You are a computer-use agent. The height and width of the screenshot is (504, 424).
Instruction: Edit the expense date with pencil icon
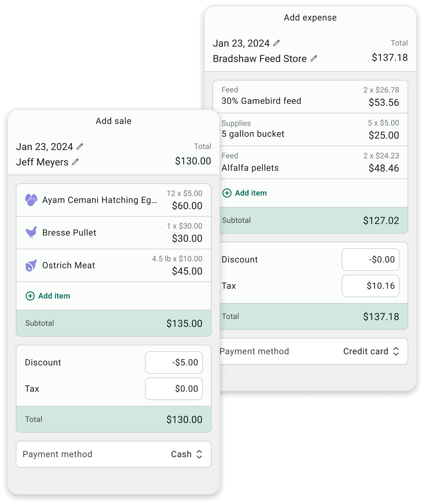coord(276,43)
